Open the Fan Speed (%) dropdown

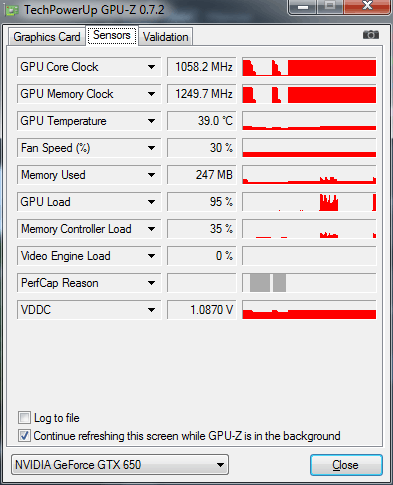(x=151, y=148)
